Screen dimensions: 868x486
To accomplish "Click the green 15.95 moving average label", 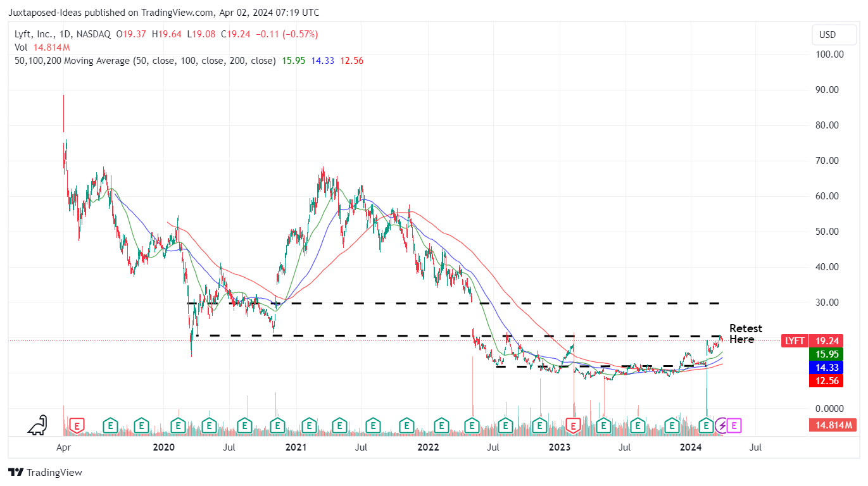I will pos(826,354).
